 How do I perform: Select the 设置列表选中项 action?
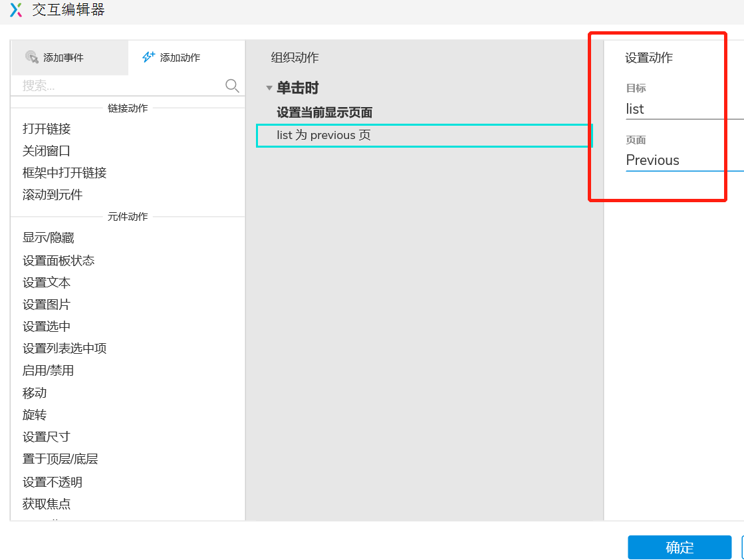[64, 349]
